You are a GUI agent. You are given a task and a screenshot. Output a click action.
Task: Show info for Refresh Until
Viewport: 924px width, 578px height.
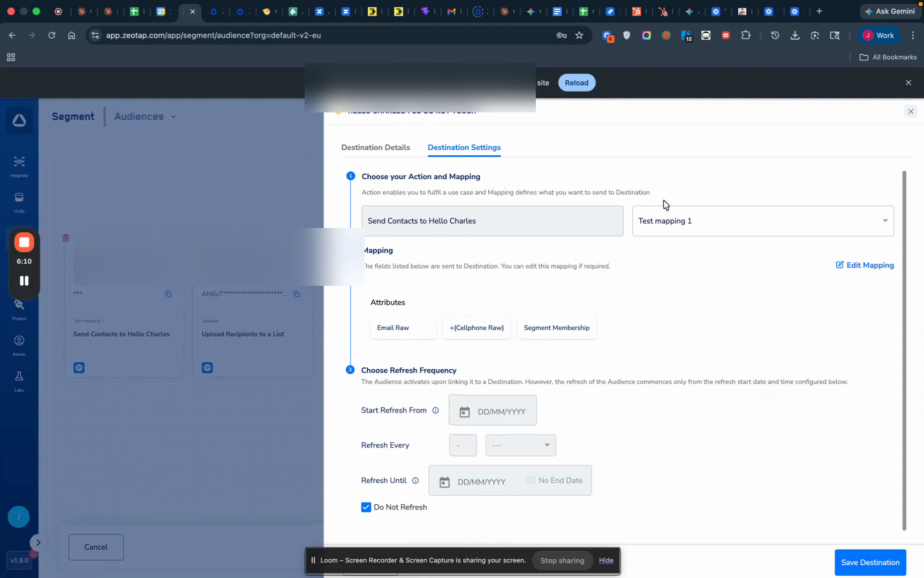pyautogui.click(x=415, y=481)
